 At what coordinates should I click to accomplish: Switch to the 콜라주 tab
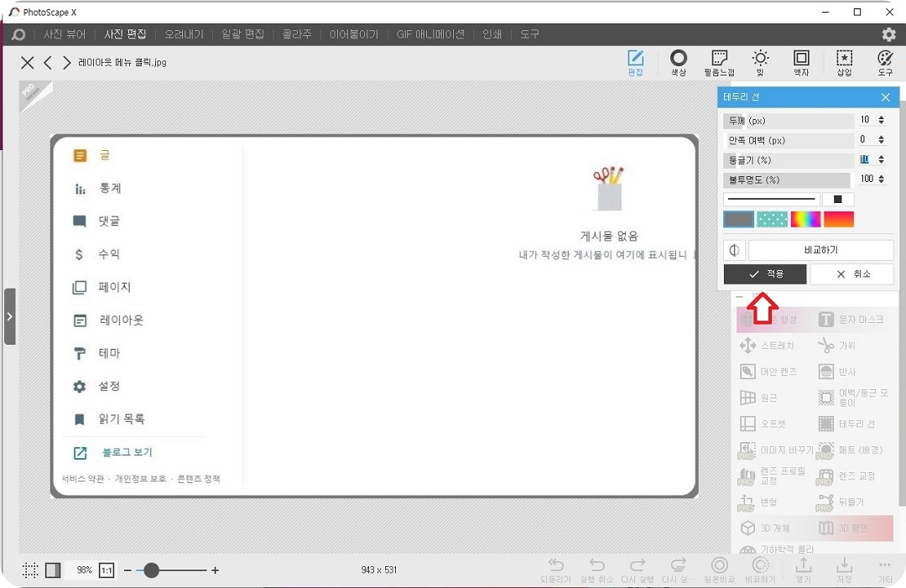296,34
